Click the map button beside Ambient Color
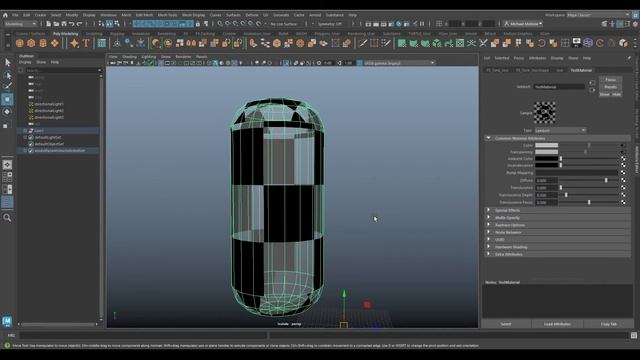The width and height of the screenshot is (640, 360). (x=623, y=158)
